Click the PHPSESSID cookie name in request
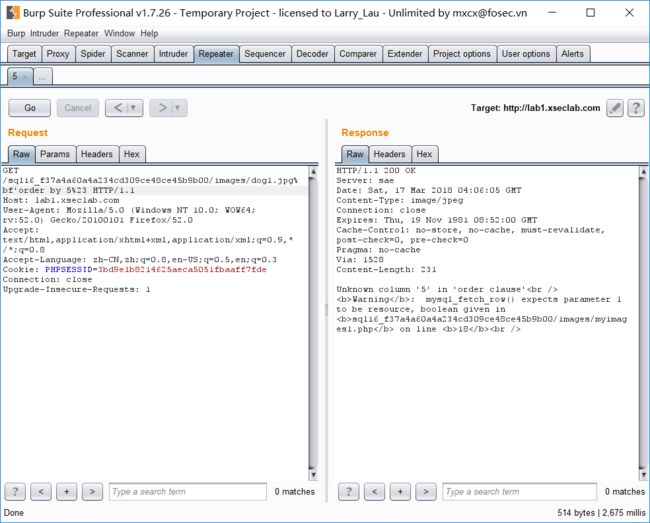The image size is (650, 523). tap(68, 270)
